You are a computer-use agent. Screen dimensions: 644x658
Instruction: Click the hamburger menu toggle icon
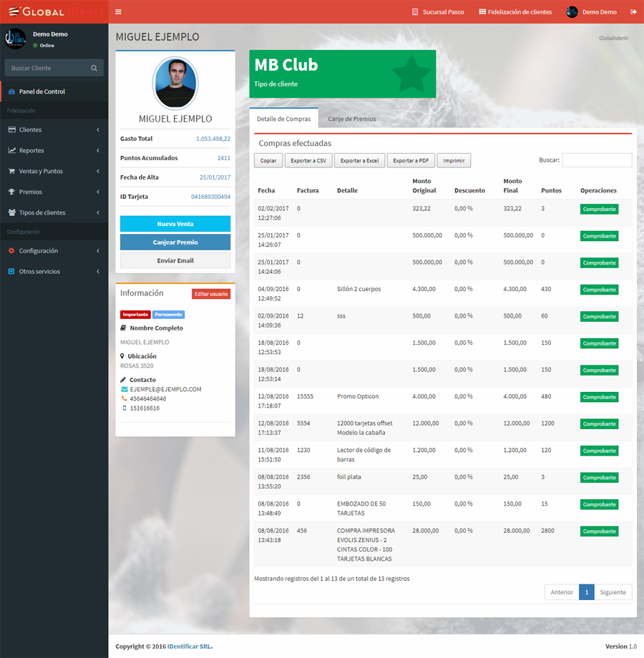118,12
